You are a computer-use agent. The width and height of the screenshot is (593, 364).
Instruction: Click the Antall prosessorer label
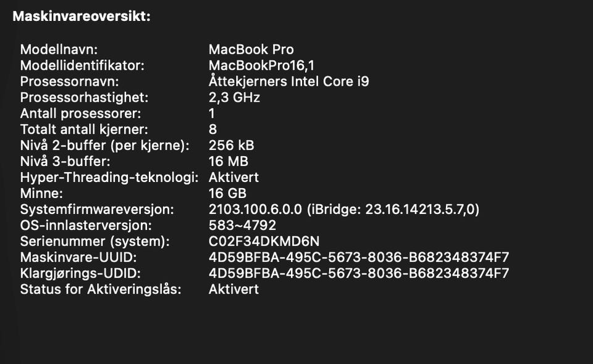coord(80,114)
